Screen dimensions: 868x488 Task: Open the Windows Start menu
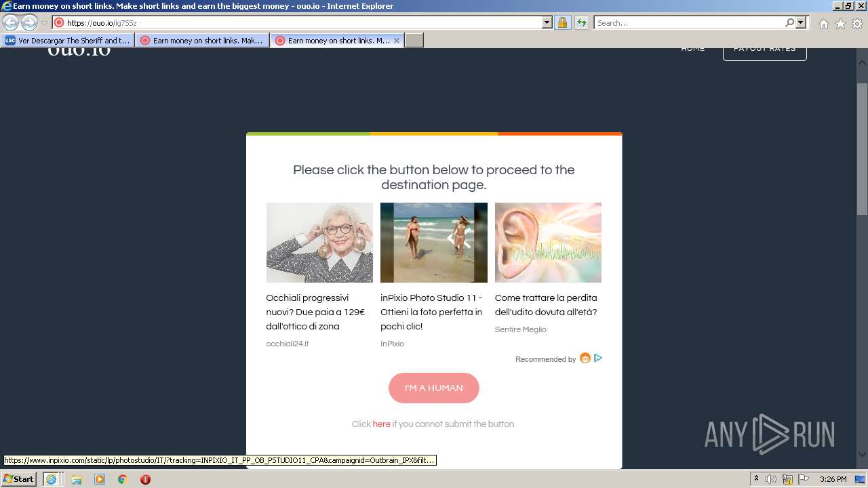coord(18,479)
